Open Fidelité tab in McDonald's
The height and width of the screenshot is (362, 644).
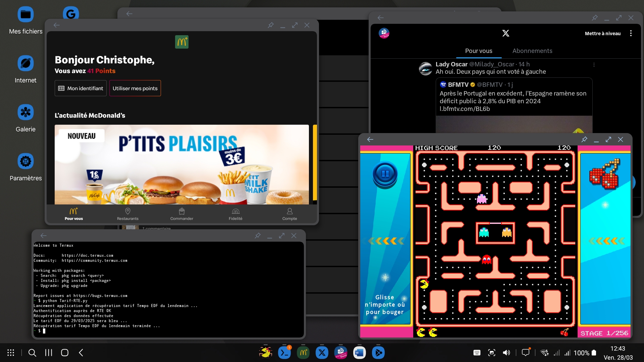click(235, 215)
